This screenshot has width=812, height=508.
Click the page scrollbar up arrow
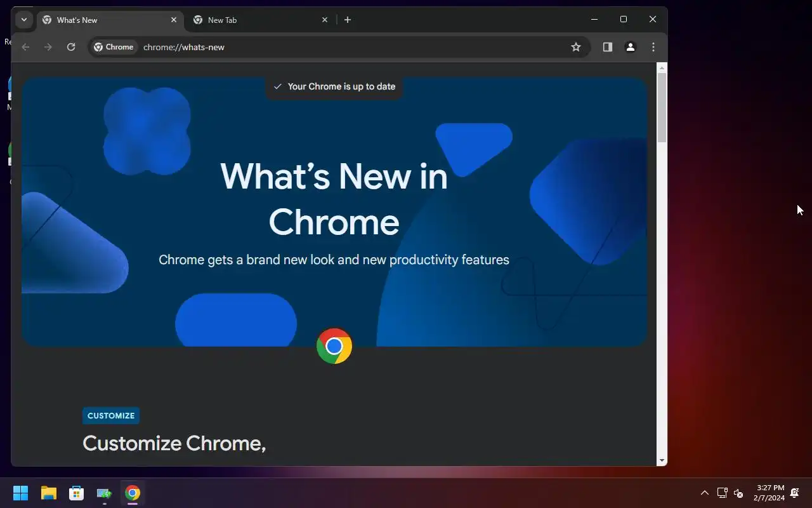(x=662, y=67)
